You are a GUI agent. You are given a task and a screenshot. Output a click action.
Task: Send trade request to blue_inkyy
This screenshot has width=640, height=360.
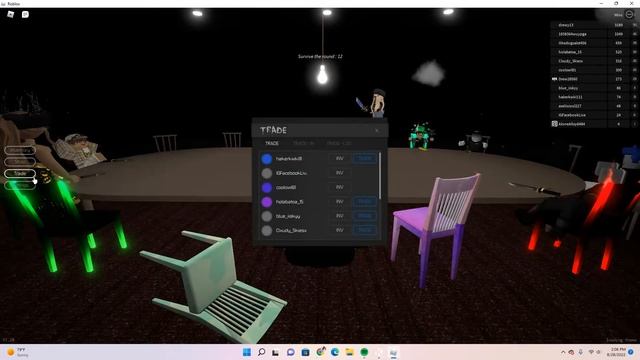364,216
